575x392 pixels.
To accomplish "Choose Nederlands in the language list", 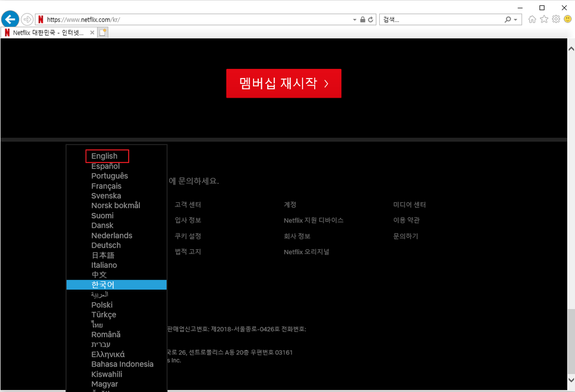I will (111, 235).
